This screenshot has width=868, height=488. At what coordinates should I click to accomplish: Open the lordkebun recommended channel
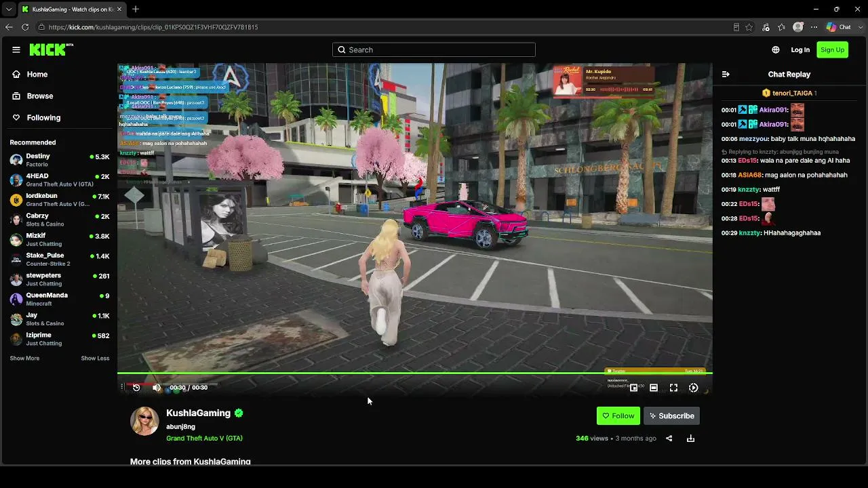(x=60, y=200)
